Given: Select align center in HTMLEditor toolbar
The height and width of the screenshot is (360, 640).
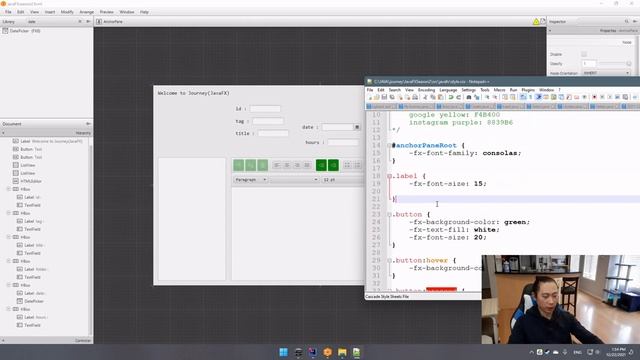Looking at the screenshot, I should [287, 165].
